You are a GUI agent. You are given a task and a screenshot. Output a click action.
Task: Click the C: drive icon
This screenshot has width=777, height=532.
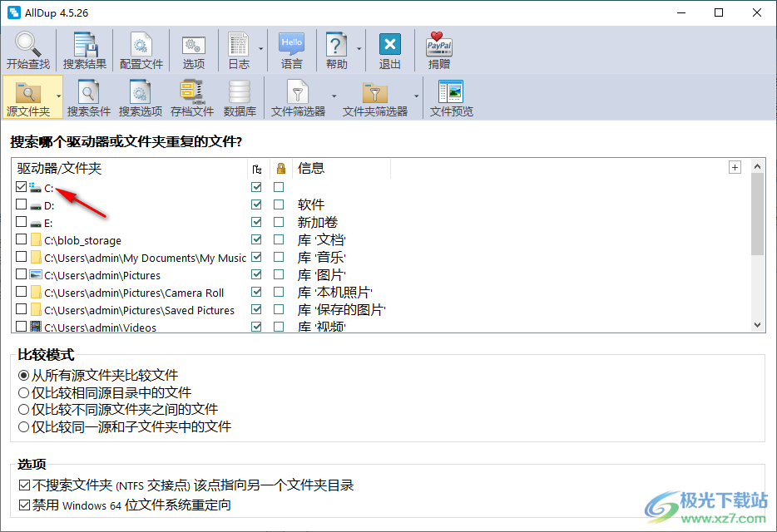(35, 188)
